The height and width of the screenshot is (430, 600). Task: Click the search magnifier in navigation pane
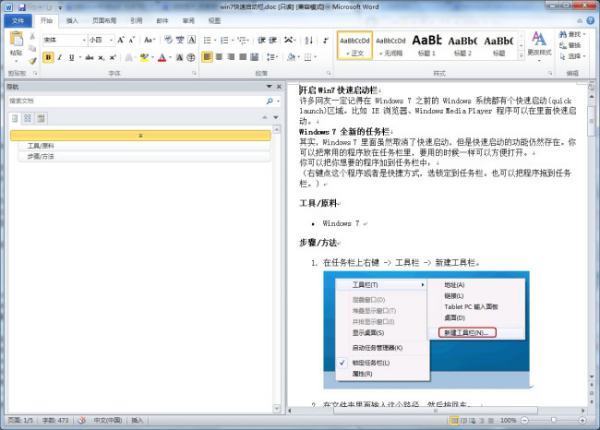270,101
